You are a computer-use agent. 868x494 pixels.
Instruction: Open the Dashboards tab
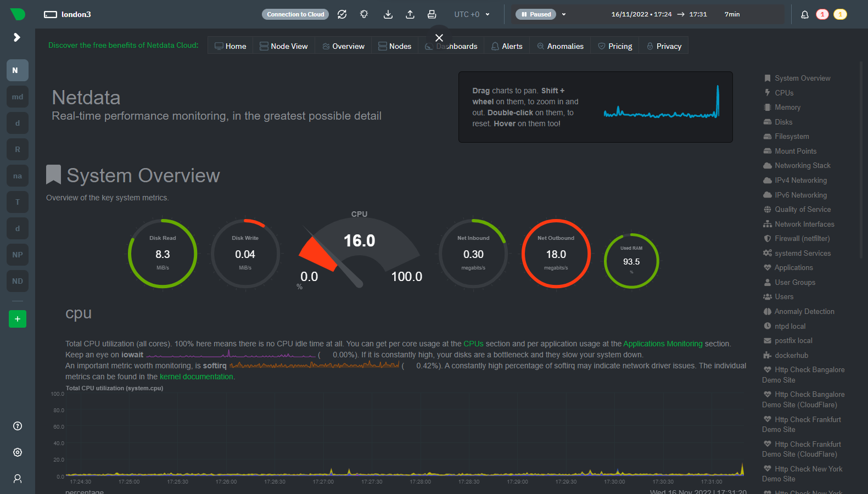point(451,46)
